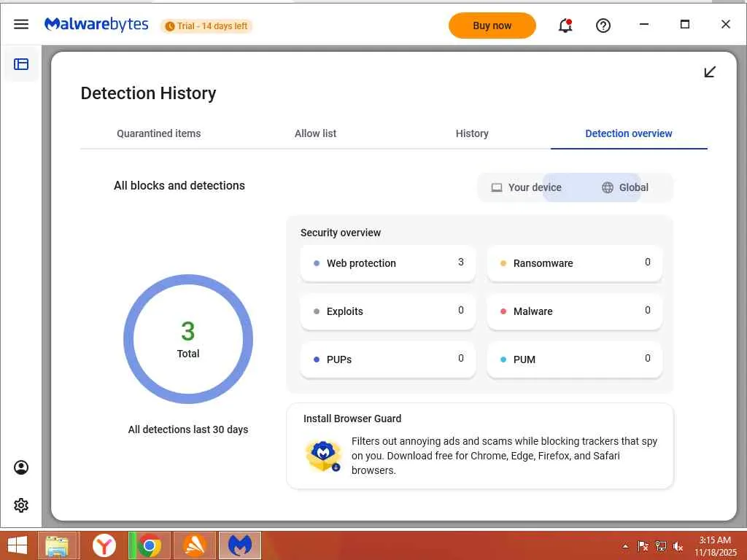Screen dimensions: 747x560
Task: Select the Web protection card
Action: 388,263
